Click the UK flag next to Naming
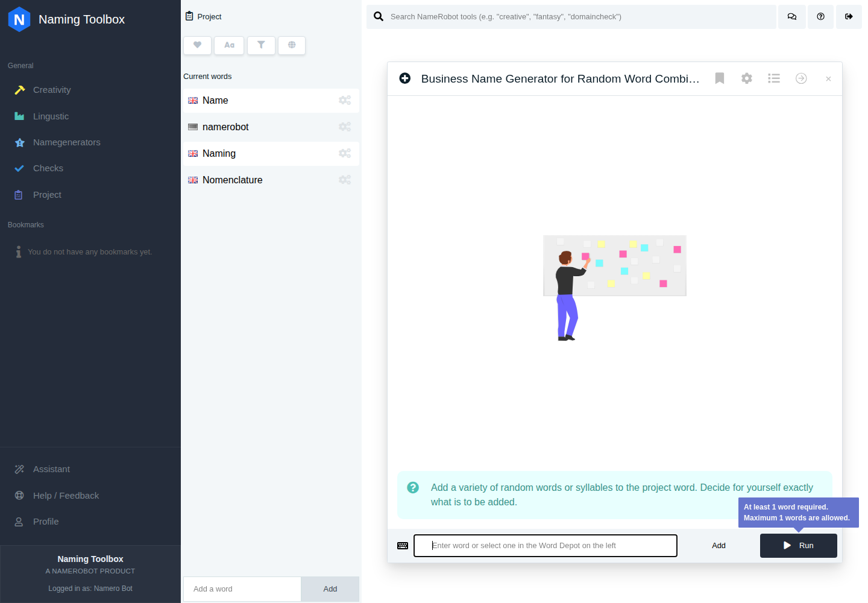This screenshot has width=868, height=603. click(193, 154)
